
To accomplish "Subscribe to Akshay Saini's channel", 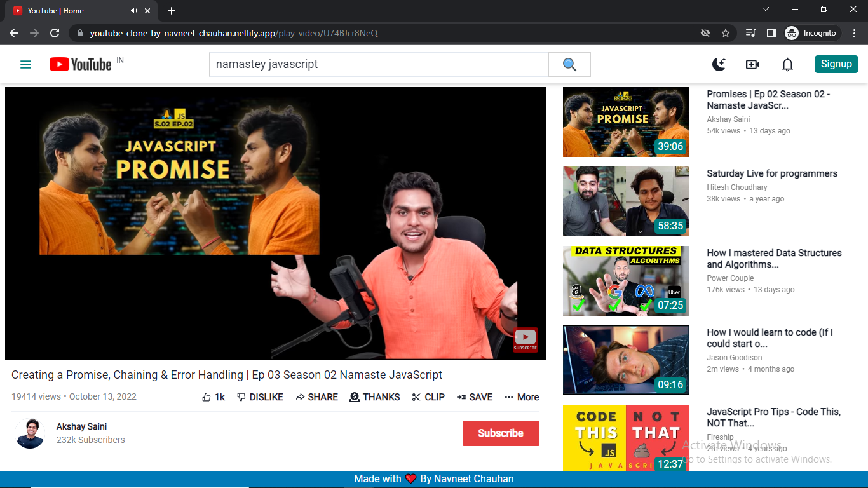I will 501,433.
